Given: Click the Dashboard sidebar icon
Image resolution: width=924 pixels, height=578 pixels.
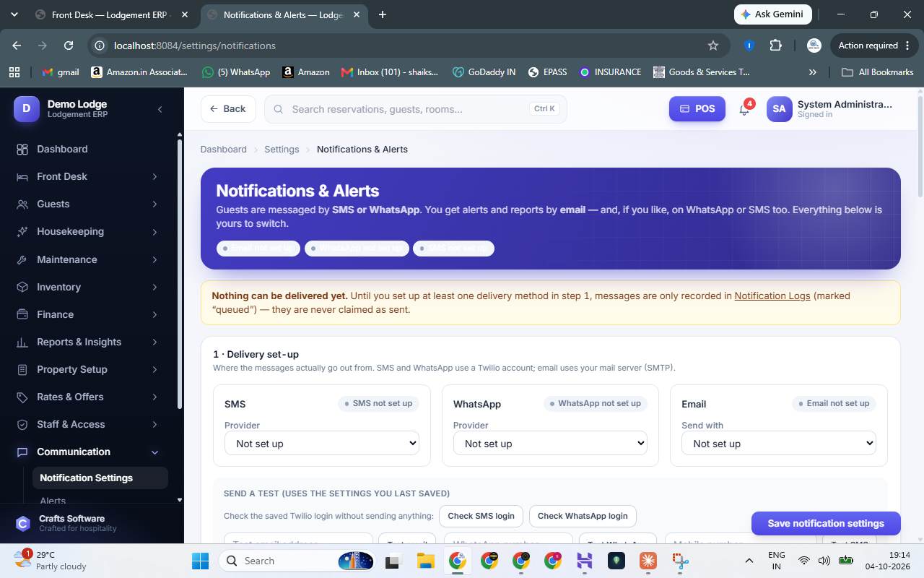Looking at the screenshot, I should tap(22, 149).
